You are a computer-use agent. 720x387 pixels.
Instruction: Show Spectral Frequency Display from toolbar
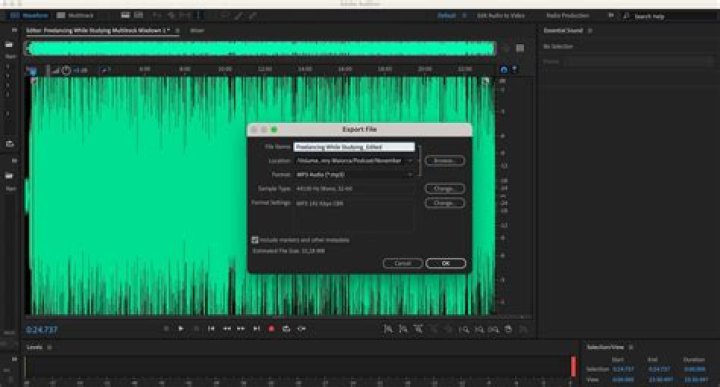tap(125, 15)
